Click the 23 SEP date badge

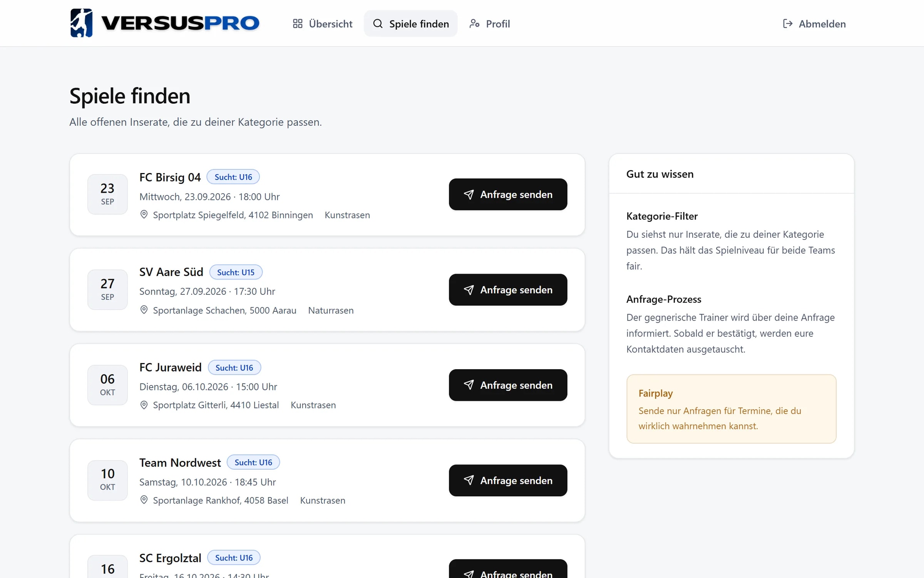point(107,194)
